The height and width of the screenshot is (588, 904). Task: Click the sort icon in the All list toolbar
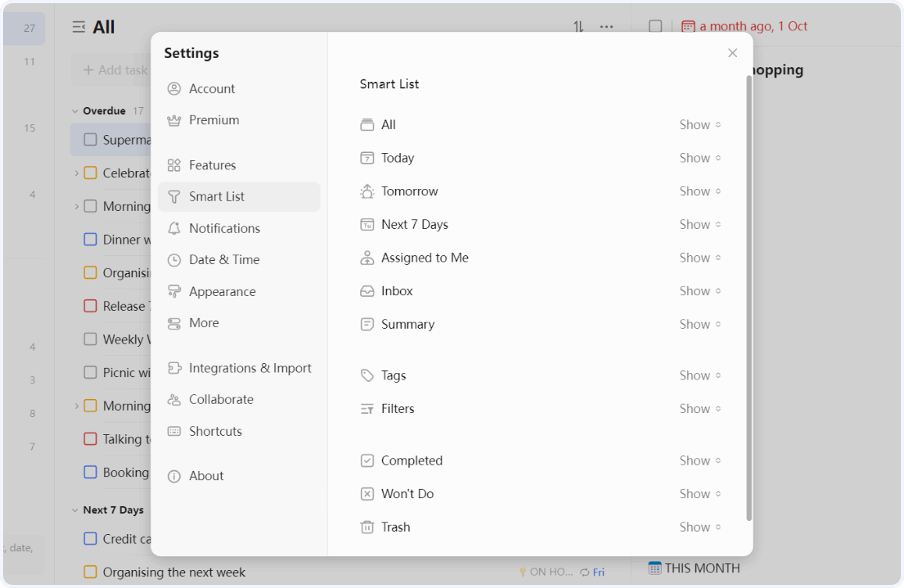(x=577, y=26)
